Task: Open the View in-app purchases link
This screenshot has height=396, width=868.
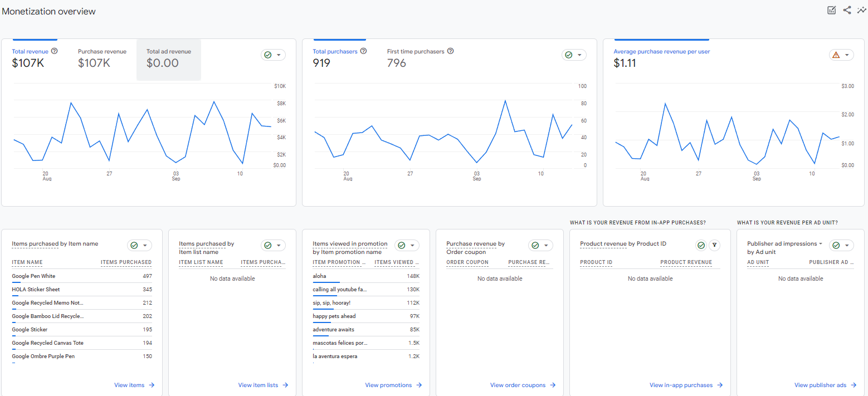Action: tap(686, 385)
